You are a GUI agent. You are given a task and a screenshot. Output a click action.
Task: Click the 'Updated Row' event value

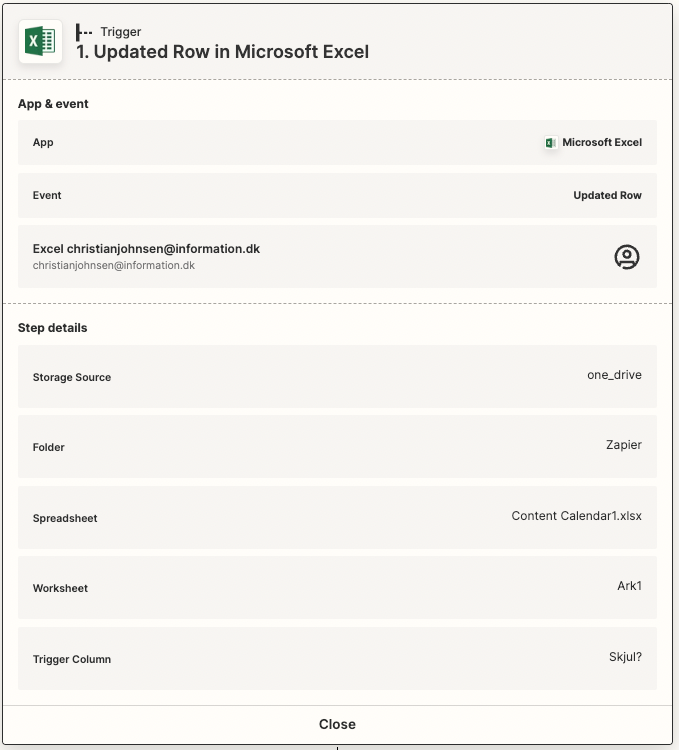tap(607, 195)
